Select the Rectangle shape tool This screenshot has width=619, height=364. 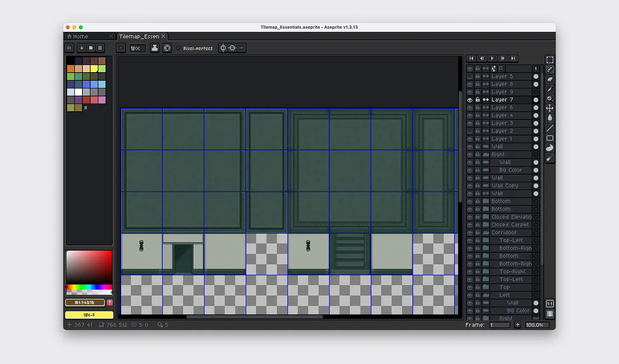click(x=550, y=138)
